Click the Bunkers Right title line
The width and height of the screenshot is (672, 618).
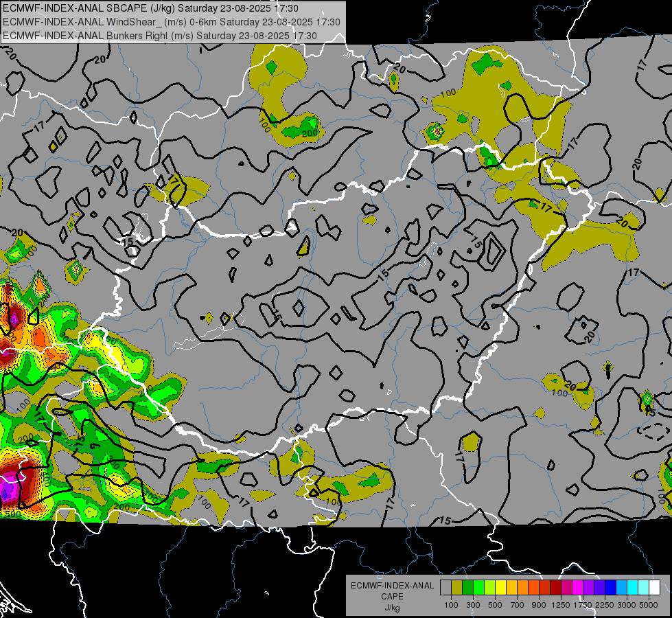click(160, 36)
